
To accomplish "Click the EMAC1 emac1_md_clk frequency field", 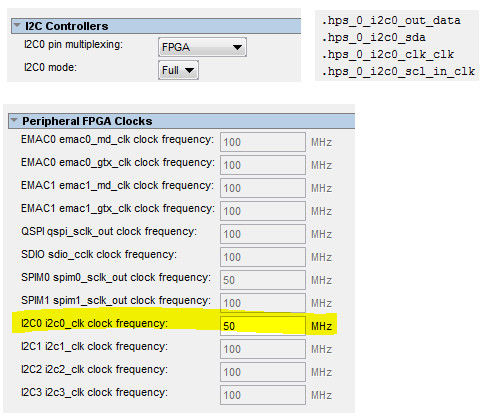I will pos(263,188).
